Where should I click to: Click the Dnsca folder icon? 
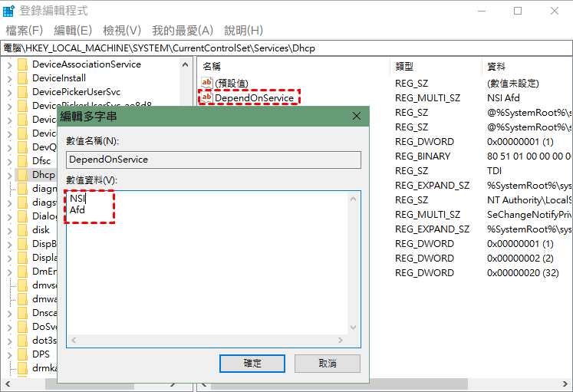point(23,313)
